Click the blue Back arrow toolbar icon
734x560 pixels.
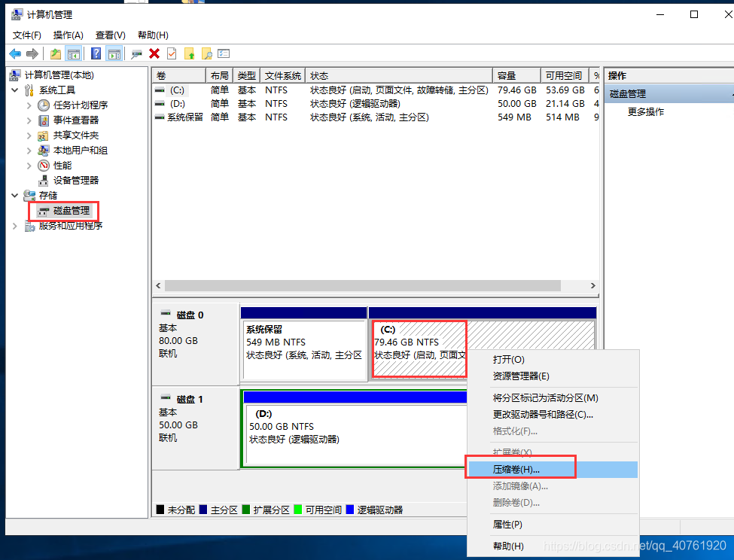[x=15, y=53]
